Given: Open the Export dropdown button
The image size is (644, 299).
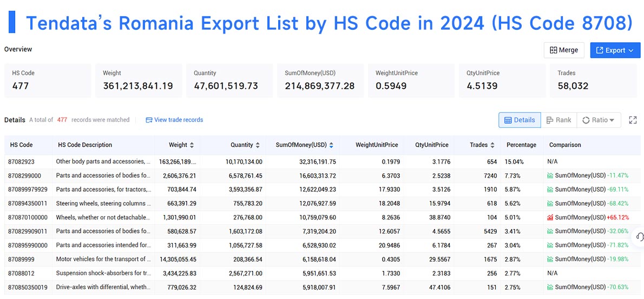Looking at the screenshot, I should 615,50.
